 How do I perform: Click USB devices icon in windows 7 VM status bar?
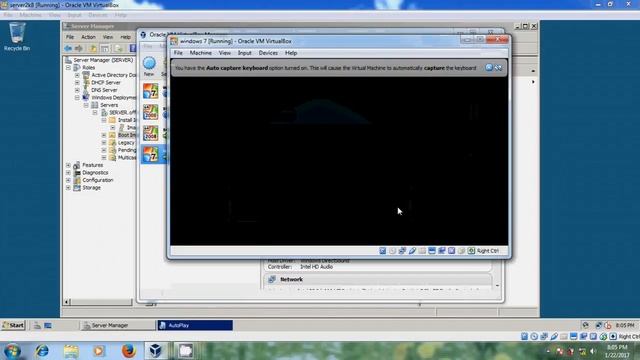tap(412, 251)
